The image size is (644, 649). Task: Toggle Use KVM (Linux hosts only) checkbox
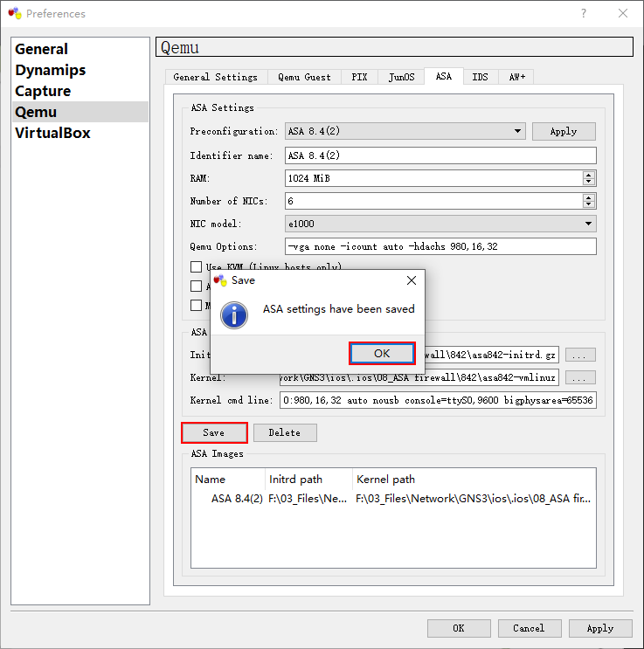[x=197, y=266]
